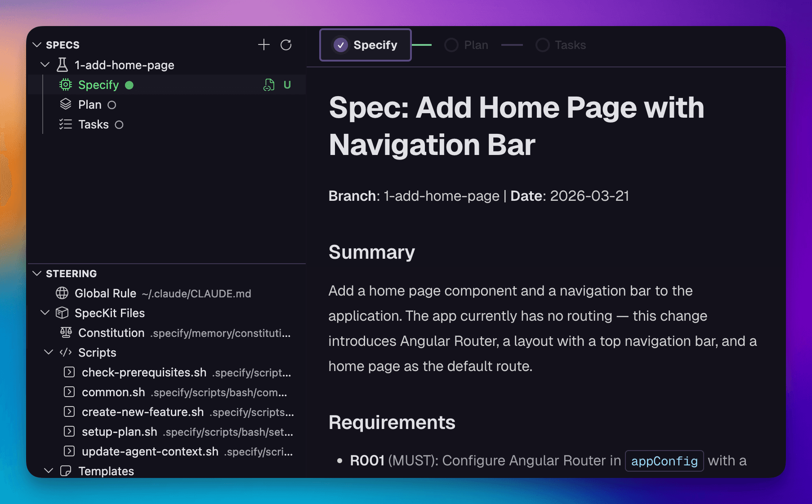
Task: Open the common.sh script icon
Action: click(x=69, y=392)
